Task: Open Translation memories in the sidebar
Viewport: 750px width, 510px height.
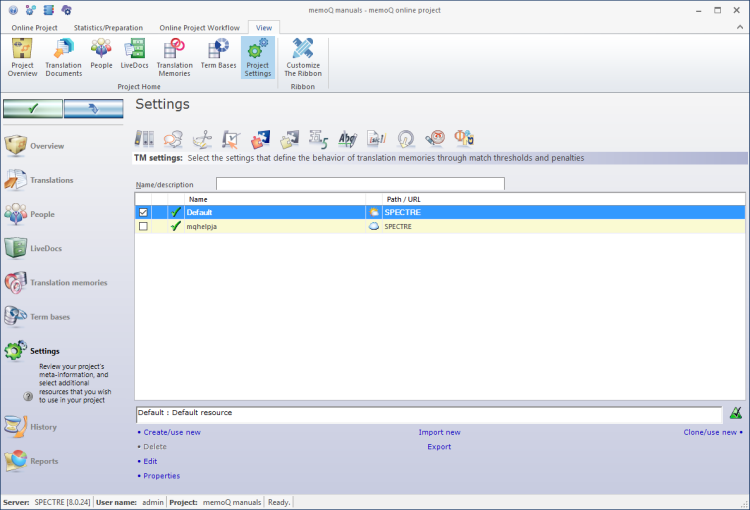Action: [x=68, y=283]
